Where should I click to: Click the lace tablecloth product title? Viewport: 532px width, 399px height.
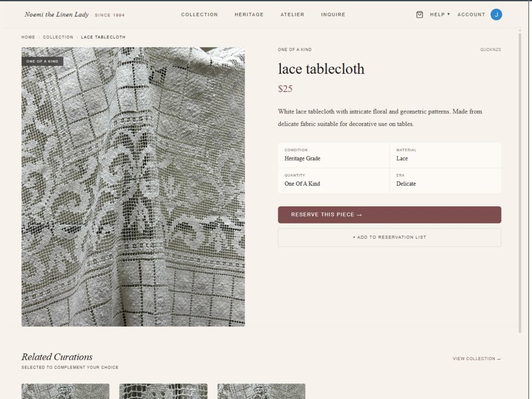click(x=321, y=69)
